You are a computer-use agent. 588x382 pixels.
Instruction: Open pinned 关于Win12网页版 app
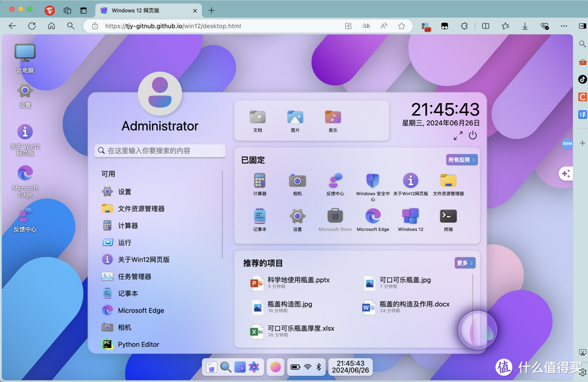[411, 184]
